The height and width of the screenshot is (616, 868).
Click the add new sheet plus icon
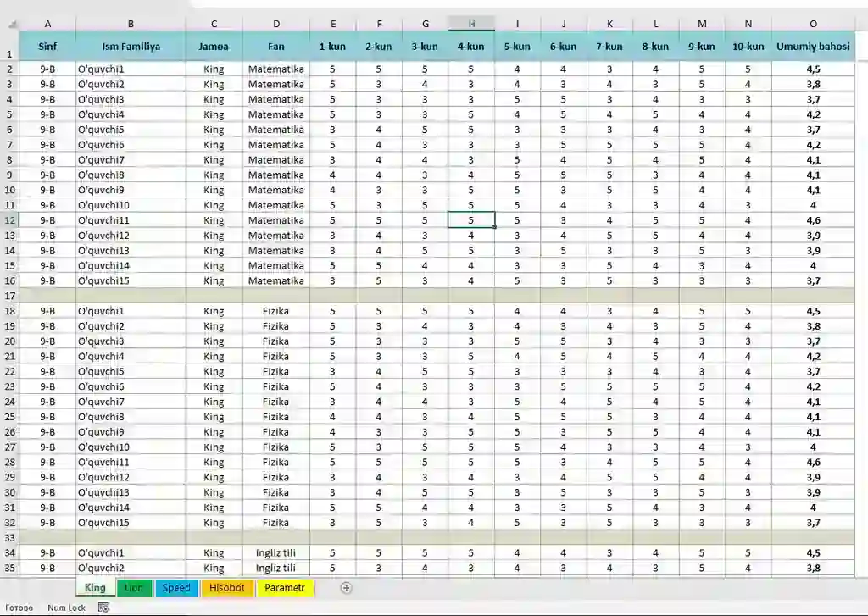(346, 587)
